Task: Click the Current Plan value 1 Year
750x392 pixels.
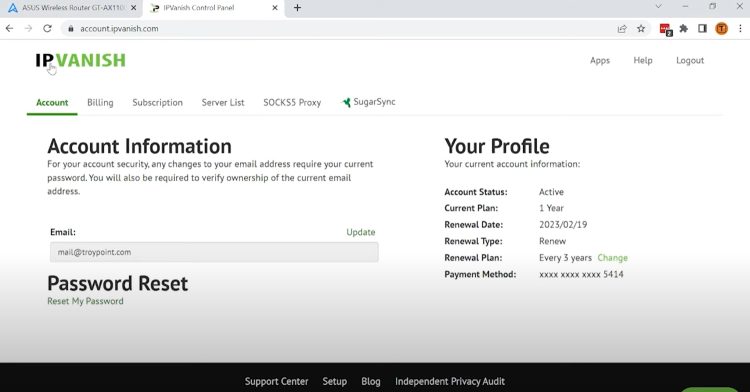Action: [551, 208]
